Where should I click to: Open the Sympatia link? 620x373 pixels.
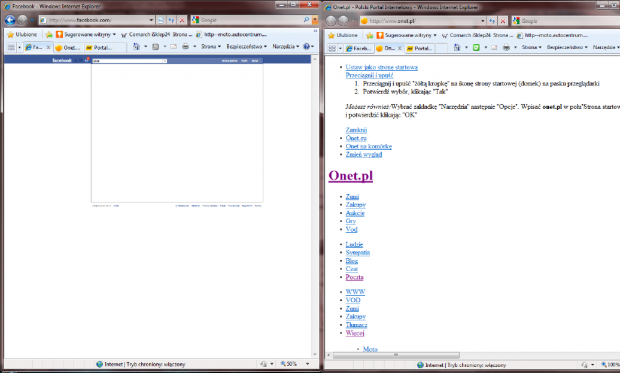tap(357, 252)
